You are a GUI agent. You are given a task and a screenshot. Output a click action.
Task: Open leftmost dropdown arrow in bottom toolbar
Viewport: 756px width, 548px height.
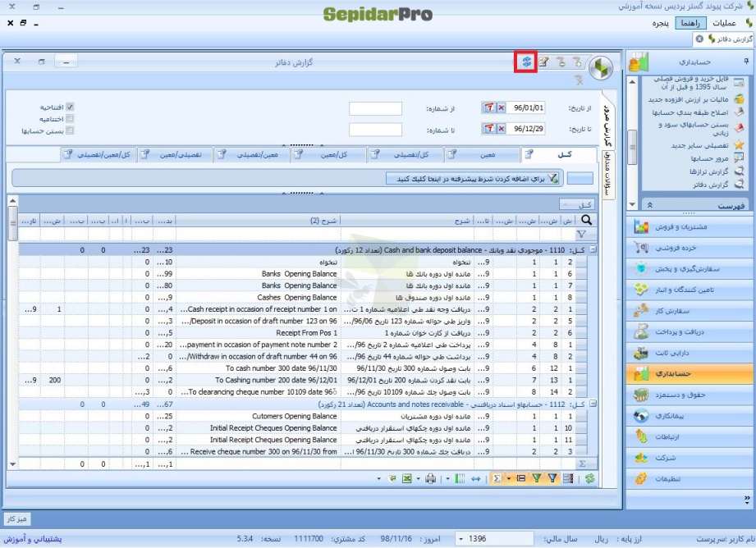(378, 478)
